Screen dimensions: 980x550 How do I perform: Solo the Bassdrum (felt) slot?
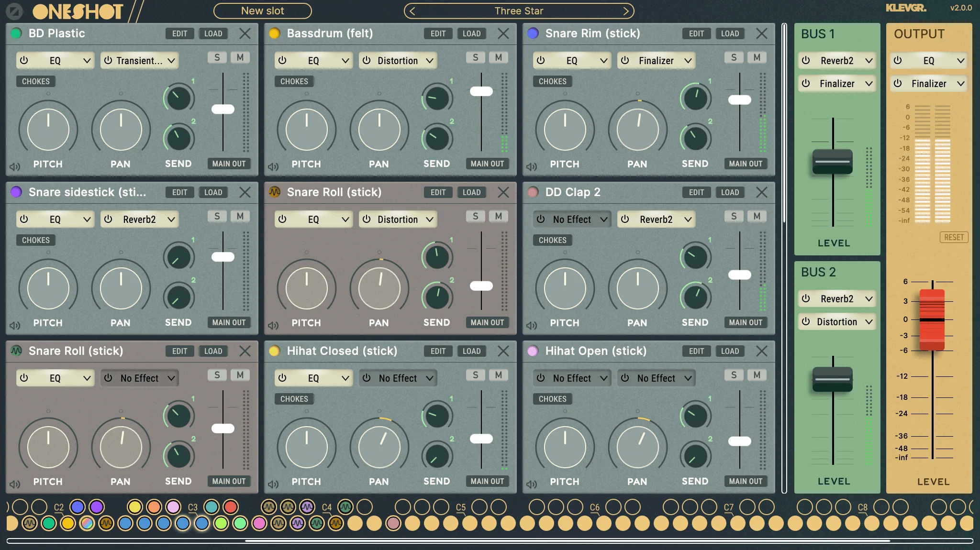[x=475, y=57]
